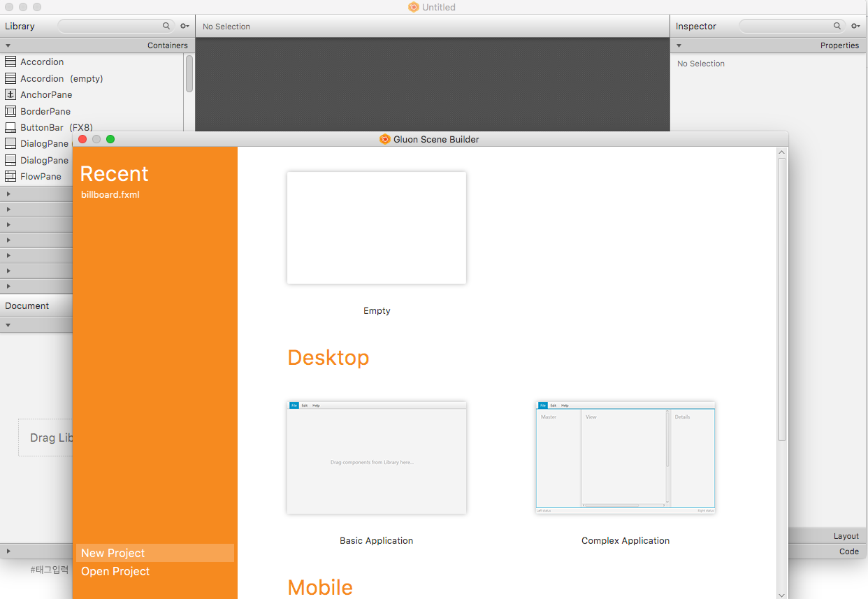Pick the Accordion (empty) icon in Library
Image resolution: width=868 pixels, height=599 pixels.
click(x=10, y=78)
